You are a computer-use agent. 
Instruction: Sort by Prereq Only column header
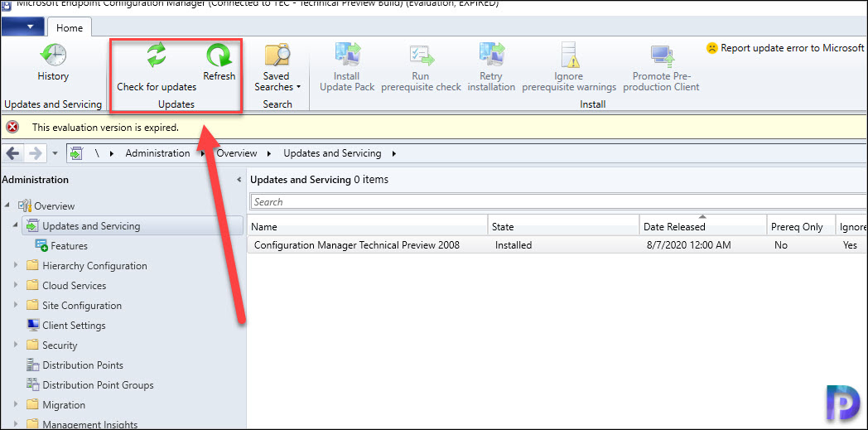[801, 227]
